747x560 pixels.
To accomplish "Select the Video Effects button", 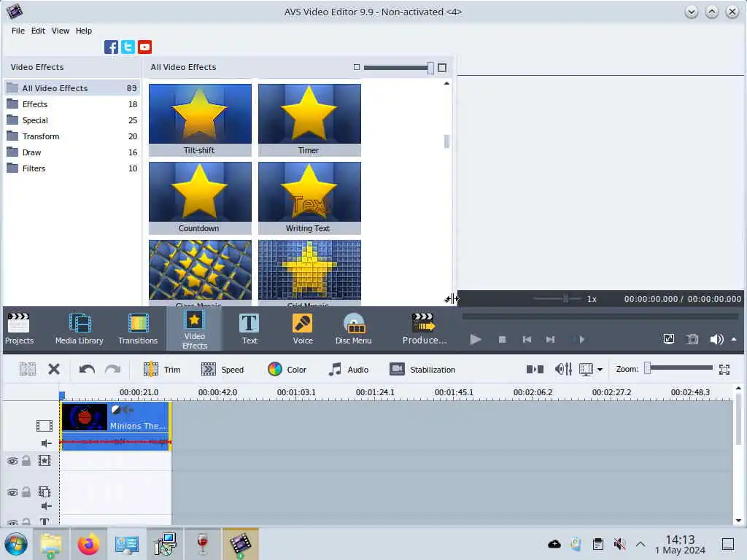I will pyautogui.click(x=194, y=330).
